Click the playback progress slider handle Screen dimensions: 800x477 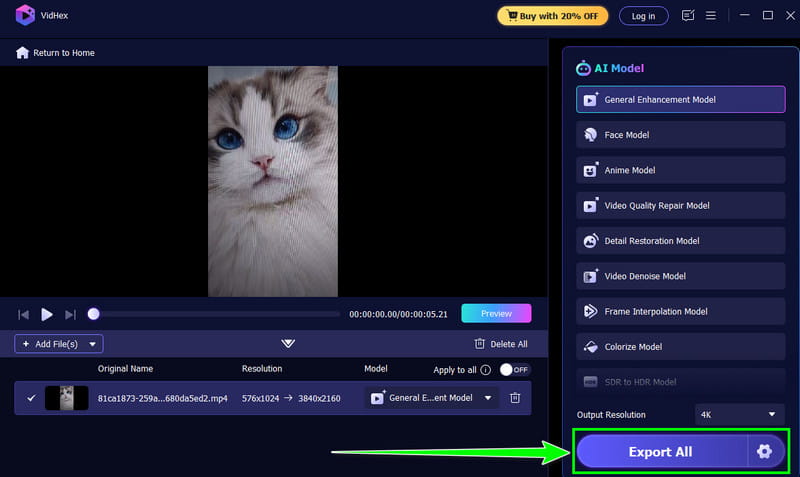93,314
